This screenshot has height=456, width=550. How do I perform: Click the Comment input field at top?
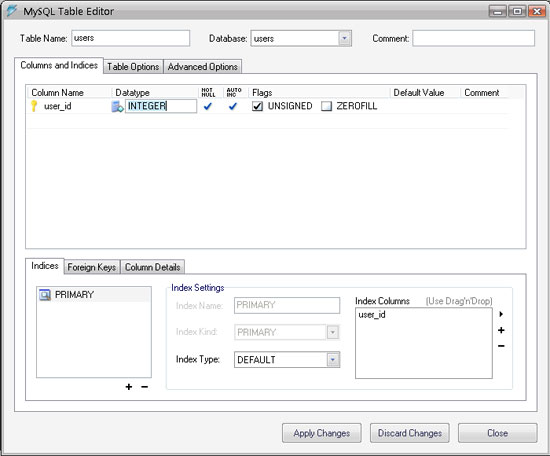tap(474, 38)
